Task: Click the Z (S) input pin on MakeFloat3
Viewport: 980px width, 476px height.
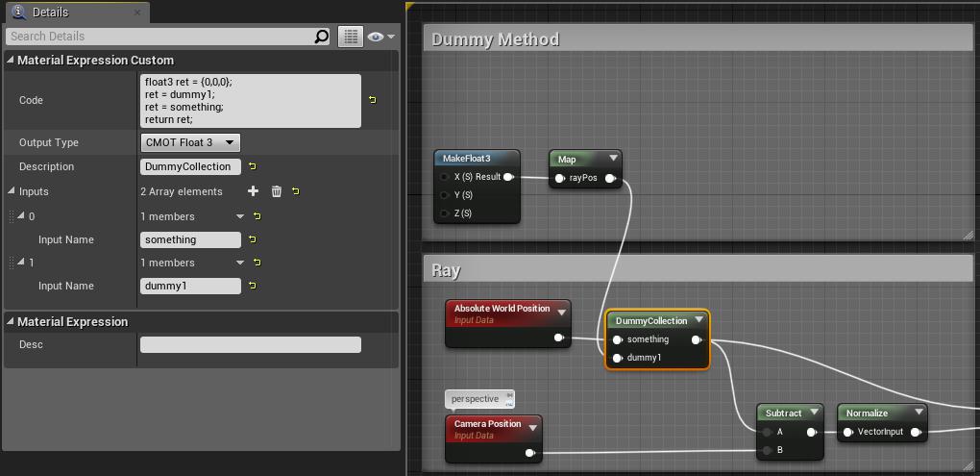Action: coord(444,213)
